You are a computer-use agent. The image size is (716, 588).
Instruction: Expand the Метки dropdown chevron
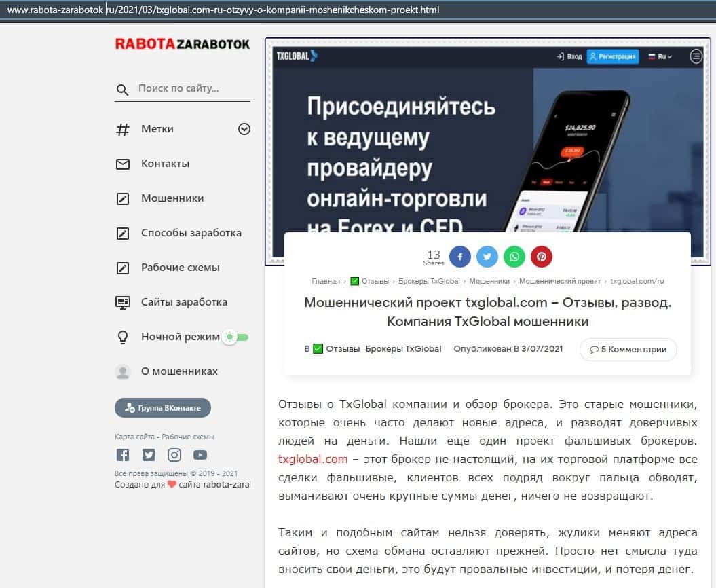coord(244,129)
